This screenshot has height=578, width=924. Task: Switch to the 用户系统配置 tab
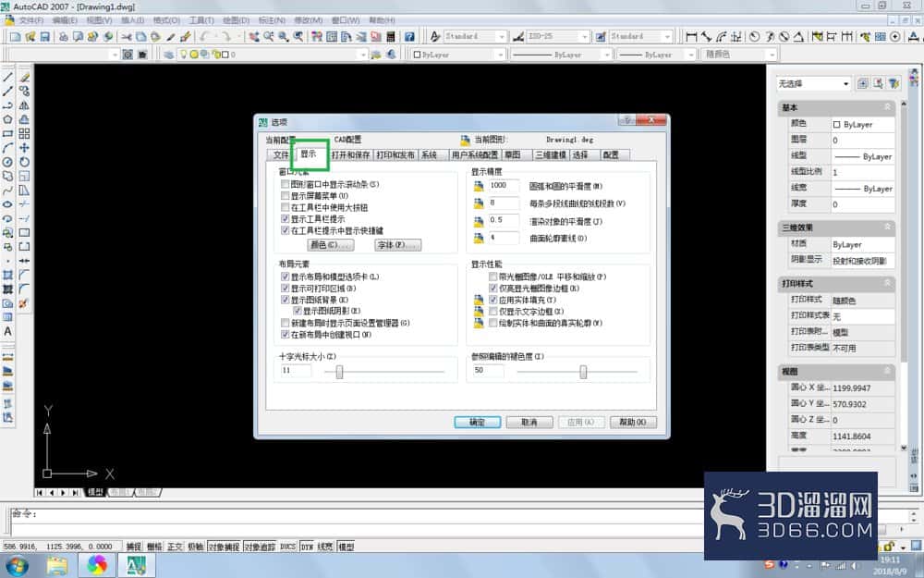474,155
